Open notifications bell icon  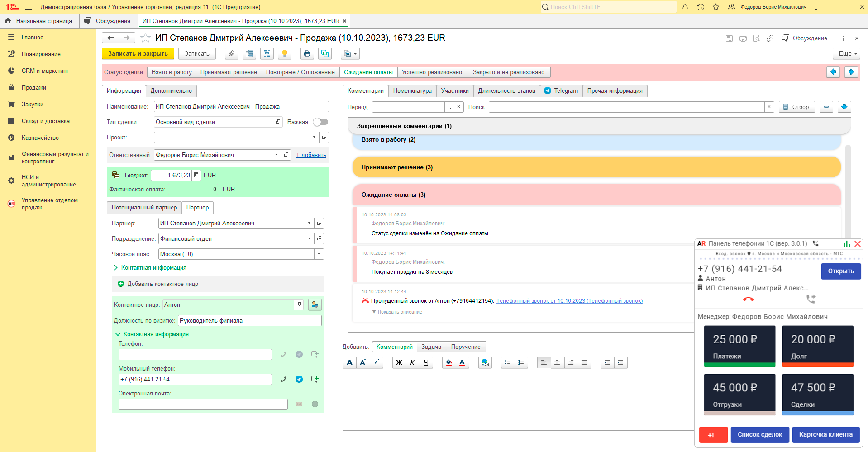point(685,7)
